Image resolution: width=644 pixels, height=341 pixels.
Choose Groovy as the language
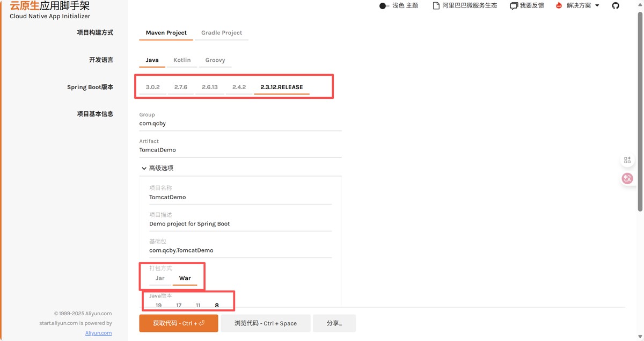click(215, 60)
